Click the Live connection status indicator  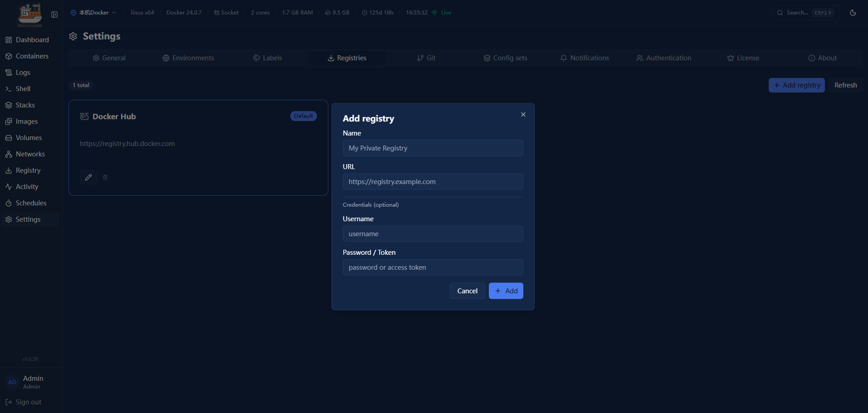click(442, 13)
